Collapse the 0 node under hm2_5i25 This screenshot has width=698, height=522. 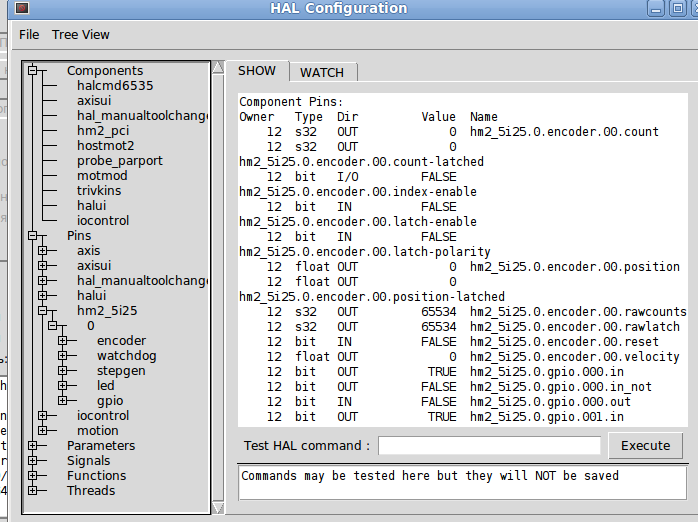(53, 326)
